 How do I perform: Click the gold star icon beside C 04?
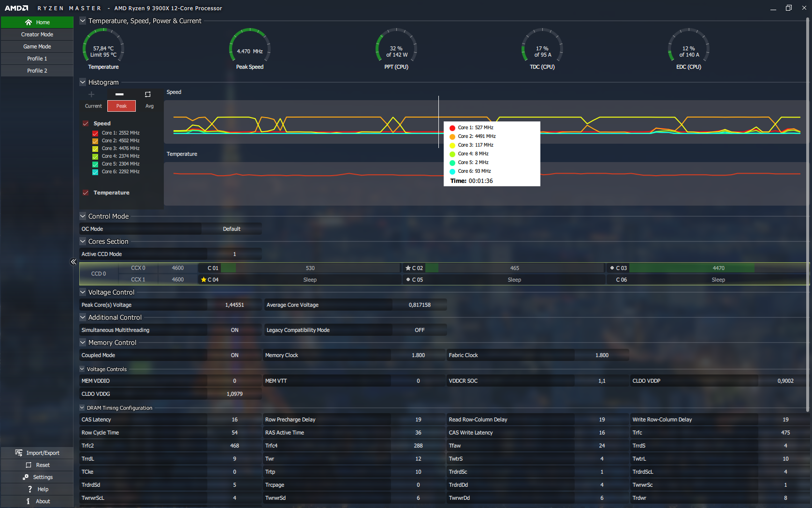pyautogui.click(x=204, y=280)
